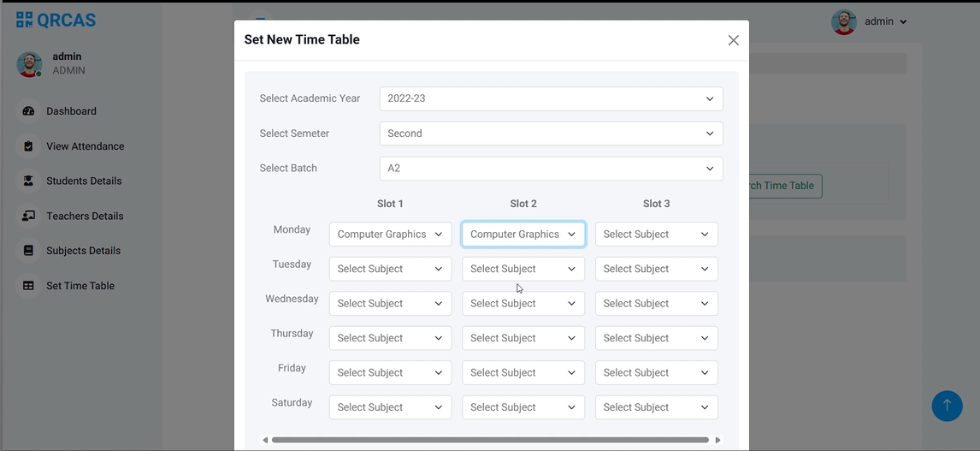
Task: Click the Dashboard gauge icon in sidebar
Action: [x=28, y=111]
